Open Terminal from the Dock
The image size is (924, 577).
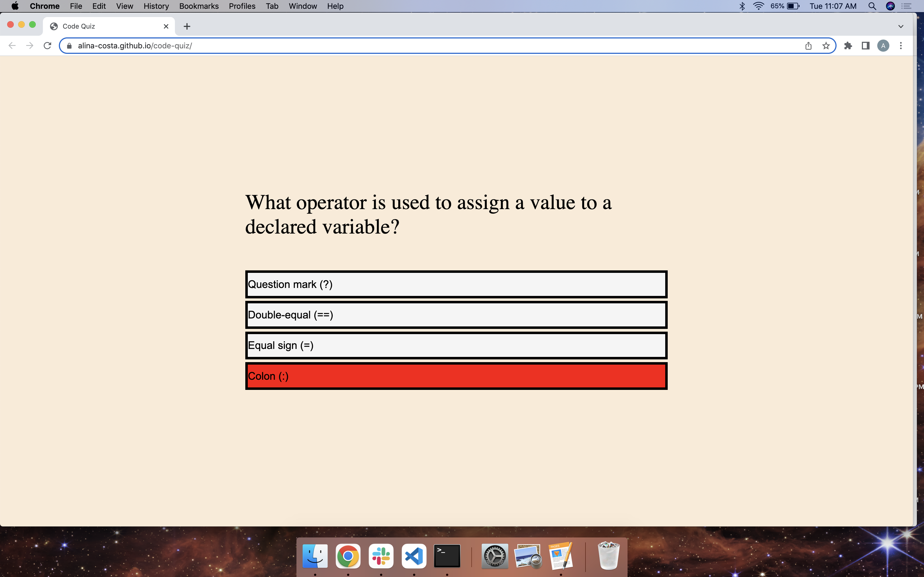(x=446, y=556)
